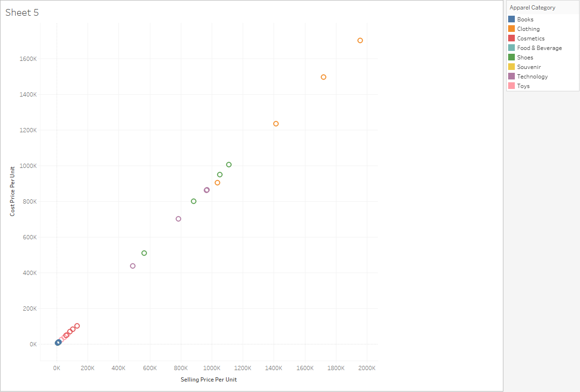Click the Sheet 5 title
Image resolution: width=580 pixels, height=392 pixels.
22,13
